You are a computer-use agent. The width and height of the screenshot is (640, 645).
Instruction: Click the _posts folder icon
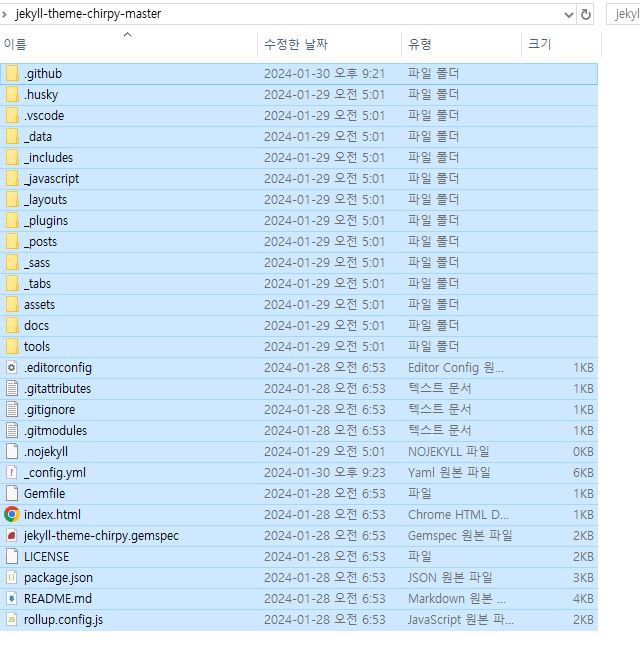[x=12, y=241]
